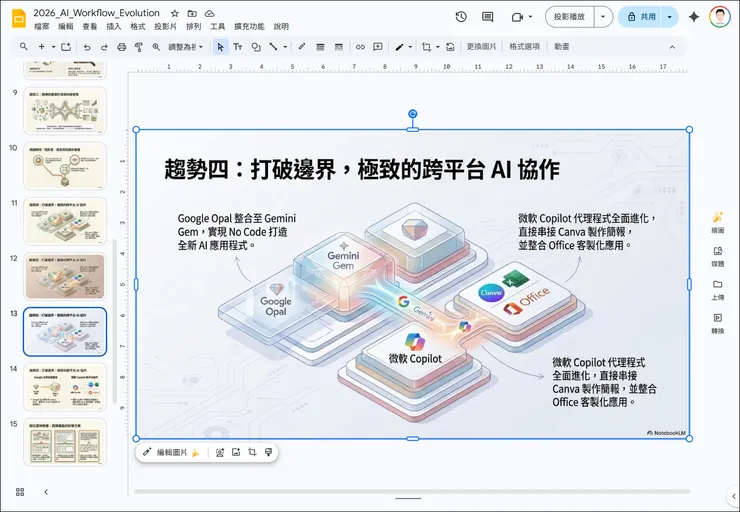This screenshot has height=512, width=740.
Task: Click the undo arrow icon
Action: point(87,47)
